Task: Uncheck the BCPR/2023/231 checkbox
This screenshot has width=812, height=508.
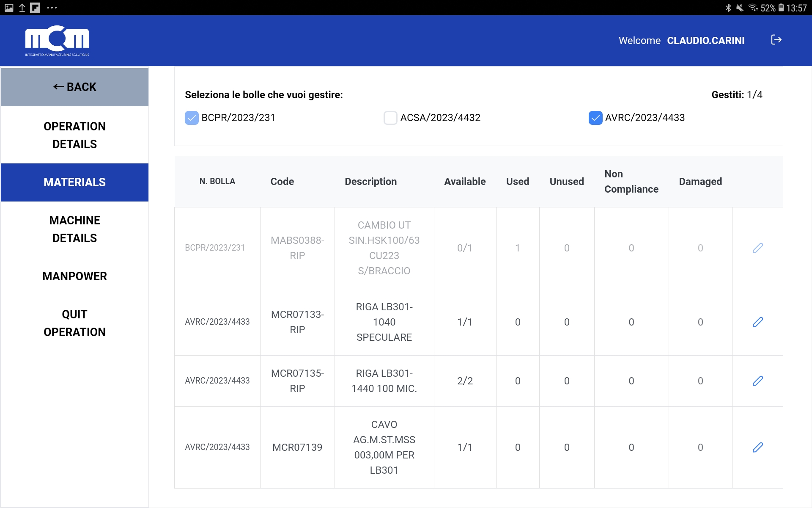Action: 192,118
